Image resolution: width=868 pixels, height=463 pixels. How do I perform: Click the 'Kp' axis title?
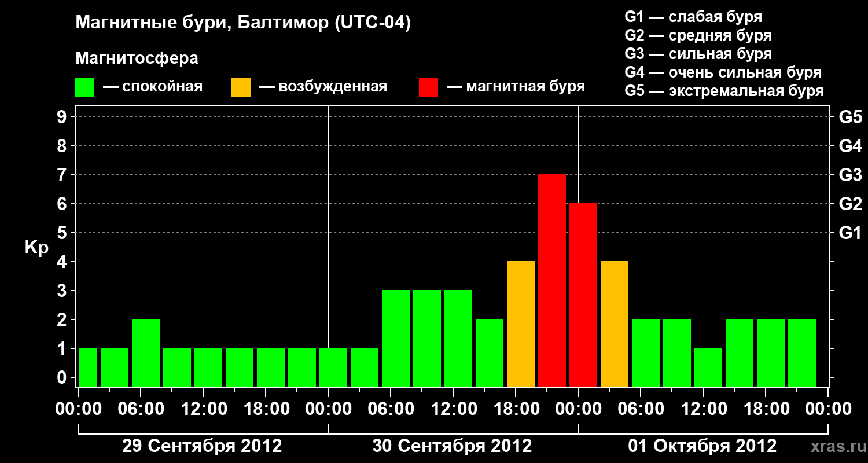36,248
